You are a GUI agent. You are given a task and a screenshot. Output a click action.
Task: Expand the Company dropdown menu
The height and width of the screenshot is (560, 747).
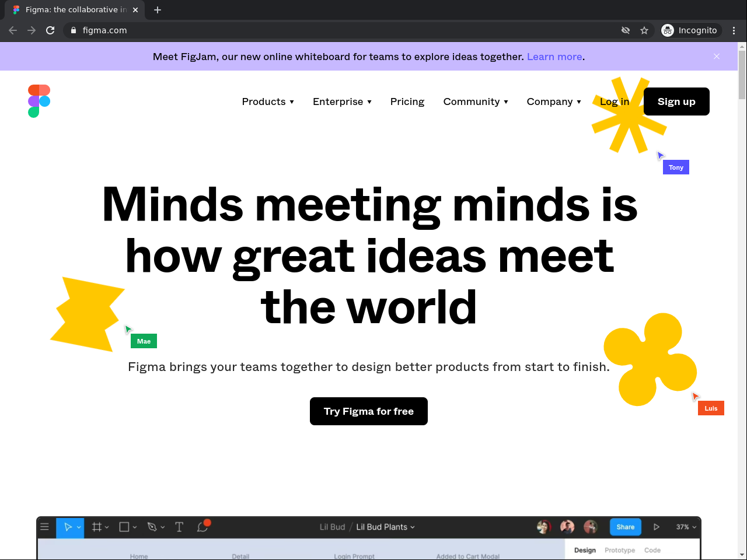[554, 101]
